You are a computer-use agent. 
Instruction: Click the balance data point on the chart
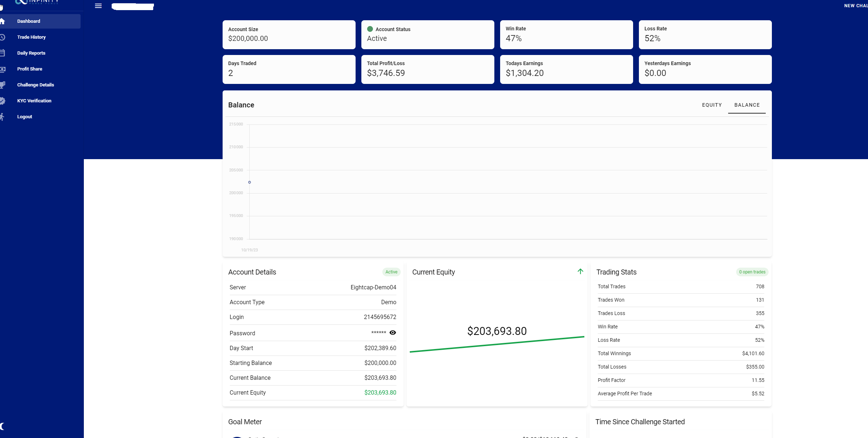(249, 182)
